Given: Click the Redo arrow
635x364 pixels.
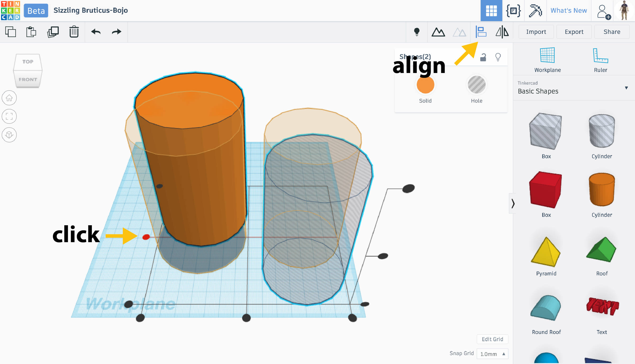Looking at the screenshot, I should pyautogui.click(x=116, y=32).
